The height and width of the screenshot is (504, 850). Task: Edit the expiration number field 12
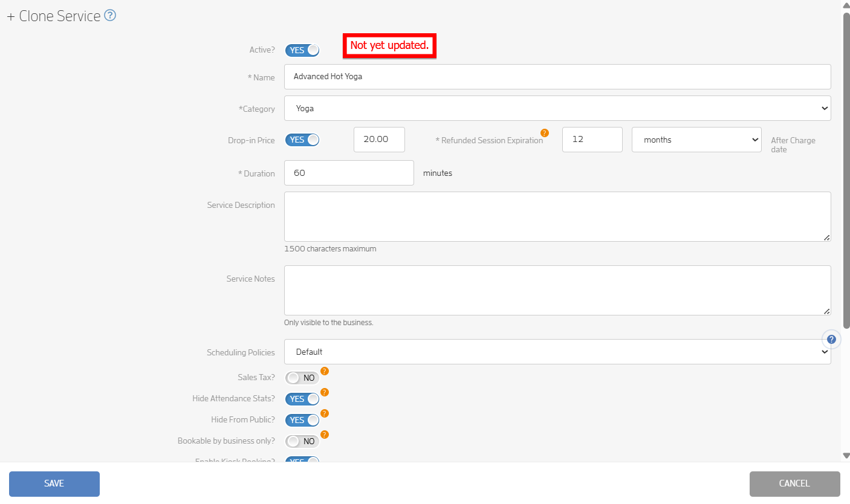592,140
